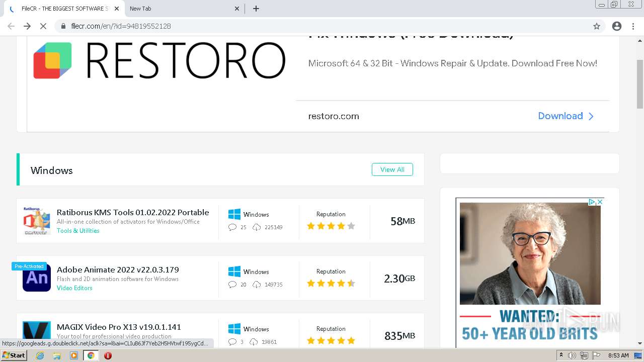
Task: Open a new browser tab
Action: coord(256,9)
